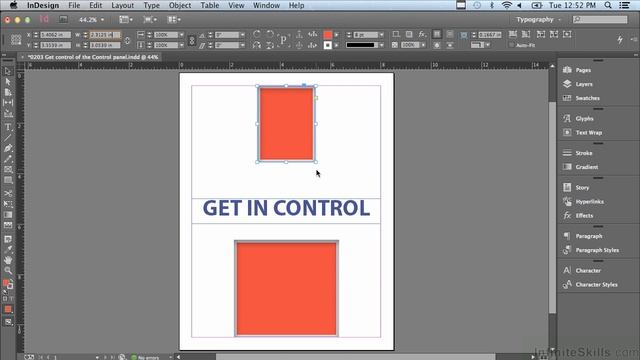Image resolution: width=640 pixels, height=360 pixels.
Task: Toggle formatting affects container button
Action: 5,299
